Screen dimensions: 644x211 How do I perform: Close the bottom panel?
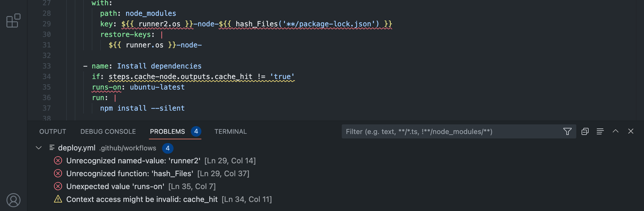click(x=631, y=131)
